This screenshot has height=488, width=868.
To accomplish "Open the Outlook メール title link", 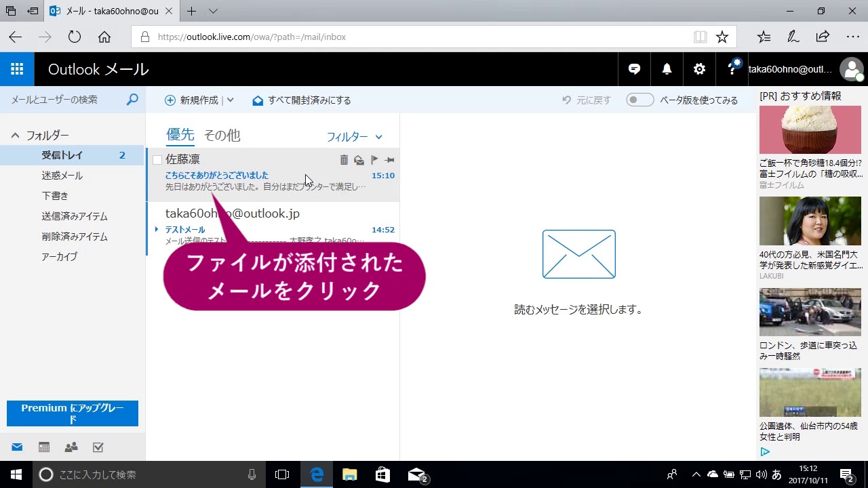I will (x=98, y=69).
